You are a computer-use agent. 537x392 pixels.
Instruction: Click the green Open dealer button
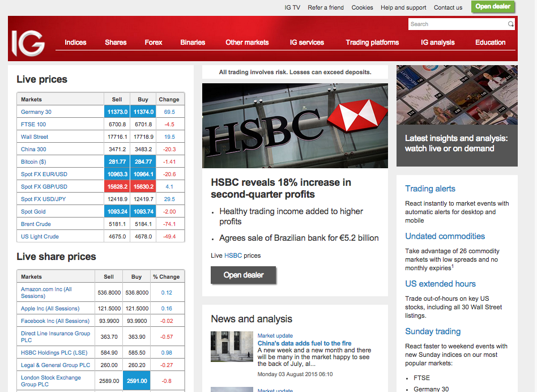pos(492,6)
